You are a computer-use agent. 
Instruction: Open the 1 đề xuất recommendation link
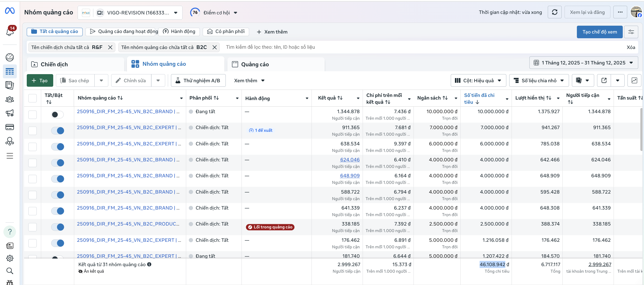261,130
